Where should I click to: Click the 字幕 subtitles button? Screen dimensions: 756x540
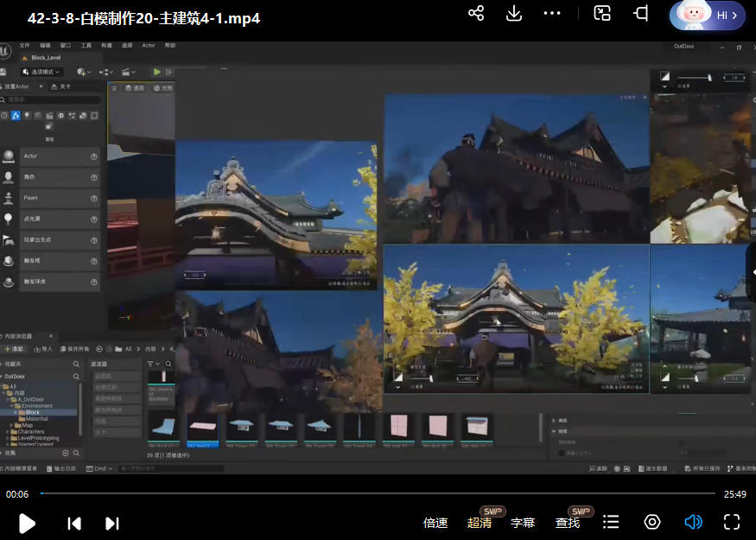click(523, 523)
